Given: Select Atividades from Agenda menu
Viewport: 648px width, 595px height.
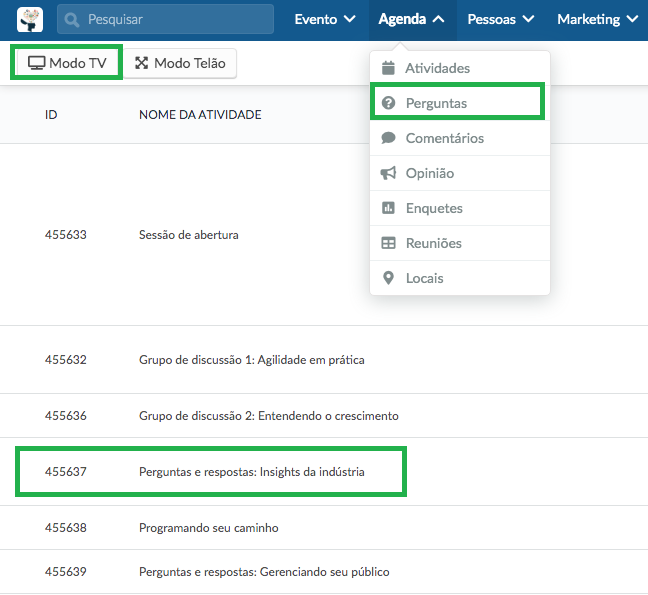Looking at the screenshot, I should click(x=460, y=68).
